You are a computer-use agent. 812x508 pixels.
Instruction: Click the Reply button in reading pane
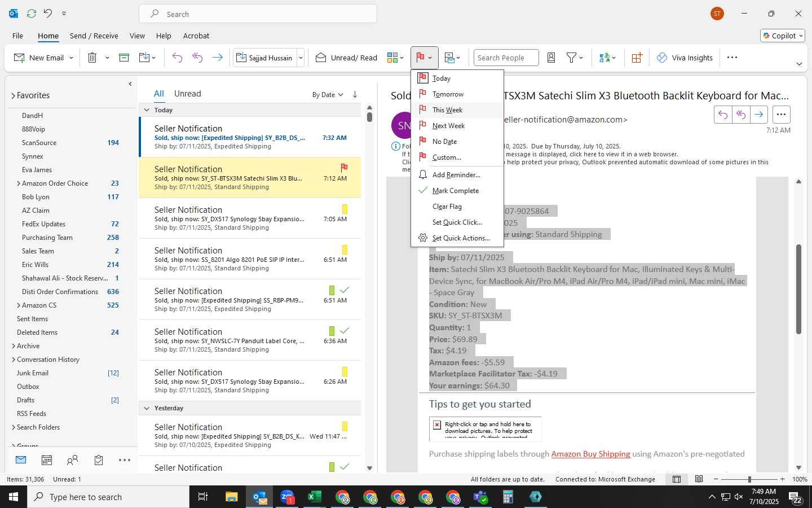point(723,115)
